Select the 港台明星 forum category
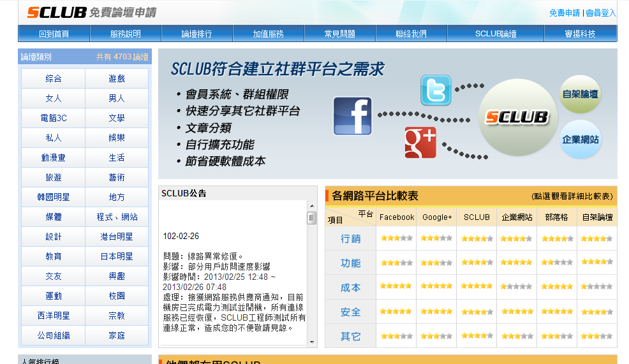The image size is (629, 364). pos(117,237)
